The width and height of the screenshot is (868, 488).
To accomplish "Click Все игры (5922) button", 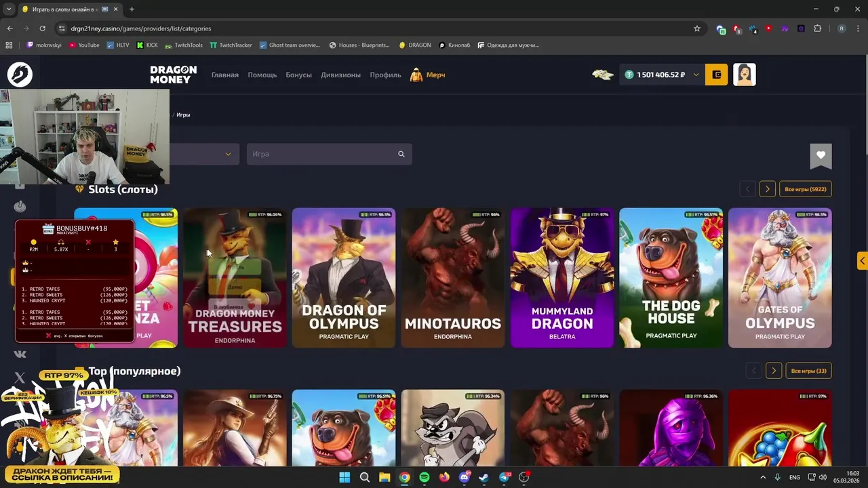I will point(806,189).
